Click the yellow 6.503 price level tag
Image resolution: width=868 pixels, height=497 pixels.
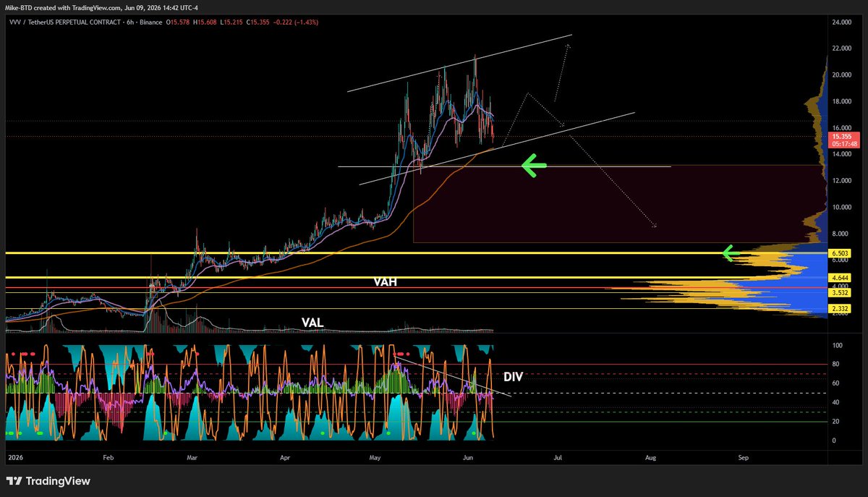click(x=841, y=253)
